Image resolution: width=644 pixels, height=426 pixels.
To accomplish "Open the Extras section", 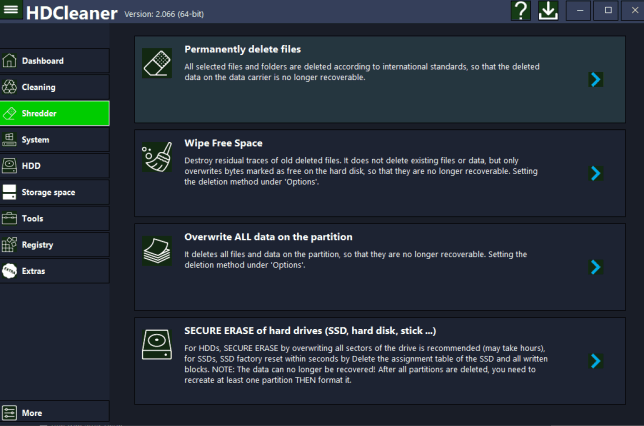I will tap(55, 271).
